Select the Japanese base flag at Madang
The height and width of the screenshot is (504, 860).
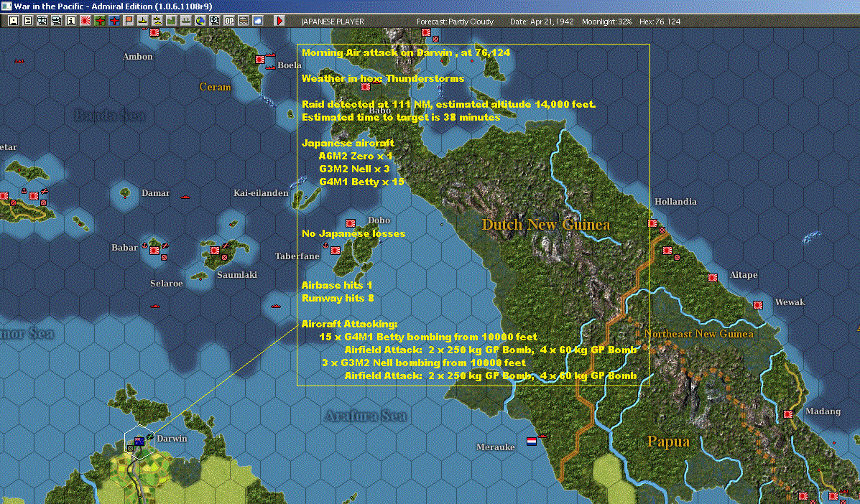(788, 414)
